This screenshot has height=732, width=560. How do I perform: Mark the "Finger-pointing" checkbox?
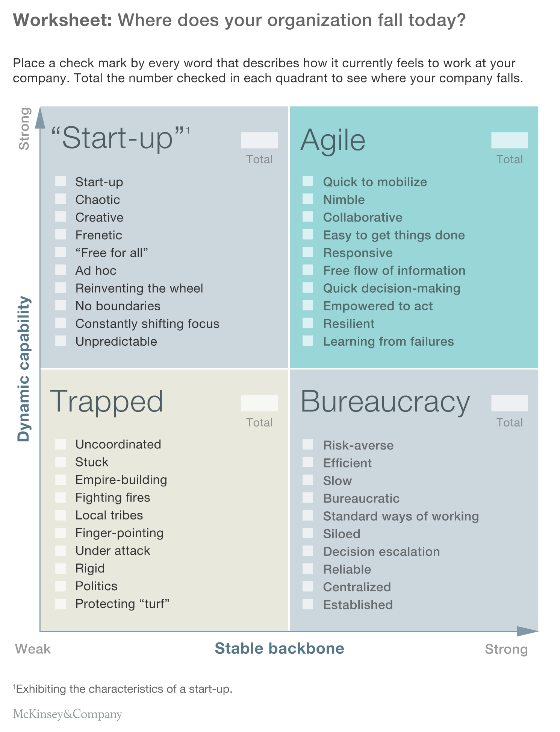[61, 533]
